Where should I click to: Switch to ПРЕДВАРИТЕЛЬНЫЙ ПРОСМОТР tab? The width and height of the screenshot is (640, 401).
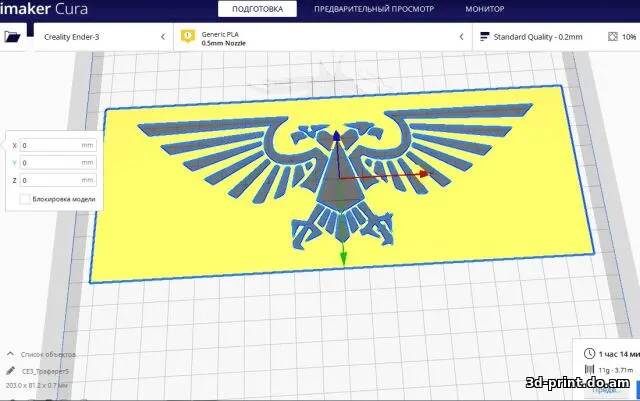[374, 9]
